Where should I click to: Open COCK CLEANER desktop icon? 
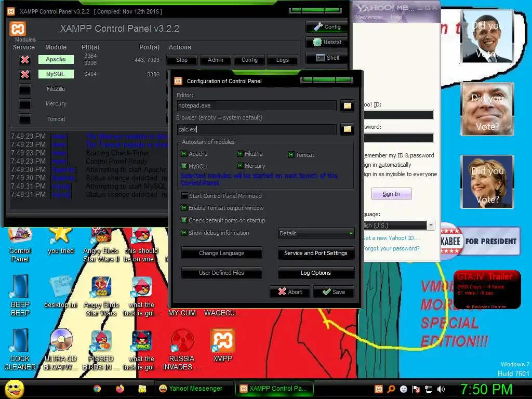(20, 350)
